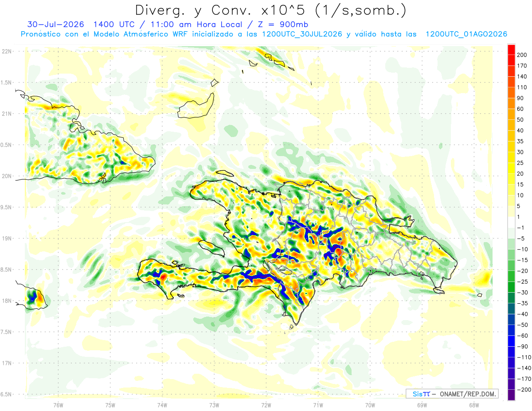The image size is (532, 411).
Task: Click the "9.5N" latitude axis label
Action: pos(7,207)
